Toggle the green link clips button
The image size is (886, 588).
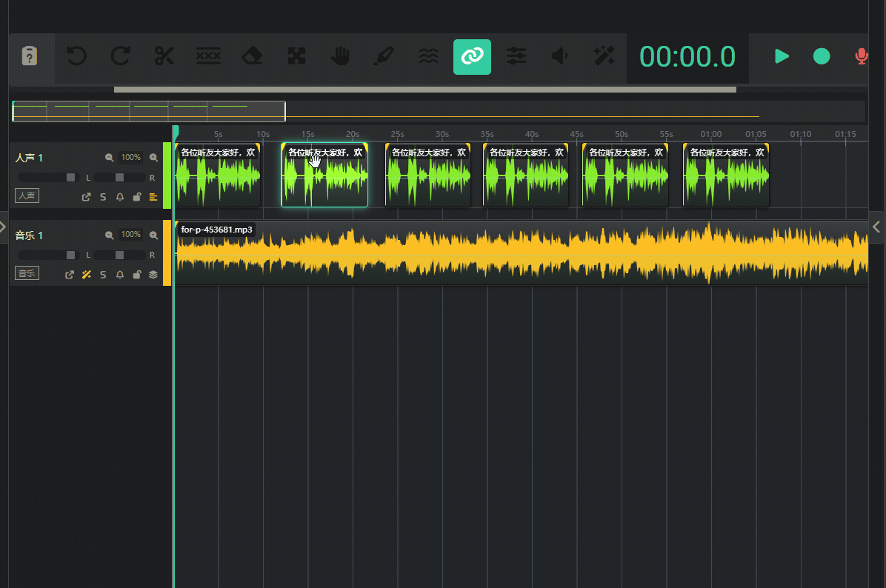pyautogui.click(x=472, y=57)
